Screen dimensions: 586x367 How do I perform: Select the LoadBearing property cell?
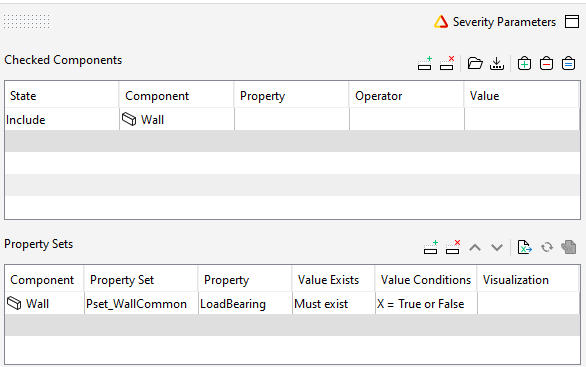point(245,304)
